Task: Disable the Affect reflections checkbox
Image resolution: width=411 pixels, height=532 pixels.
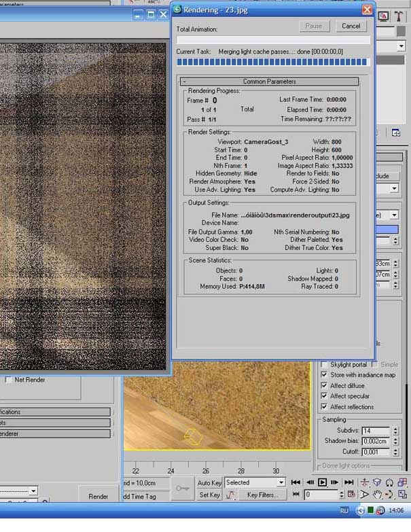Action: pos(324,407)
